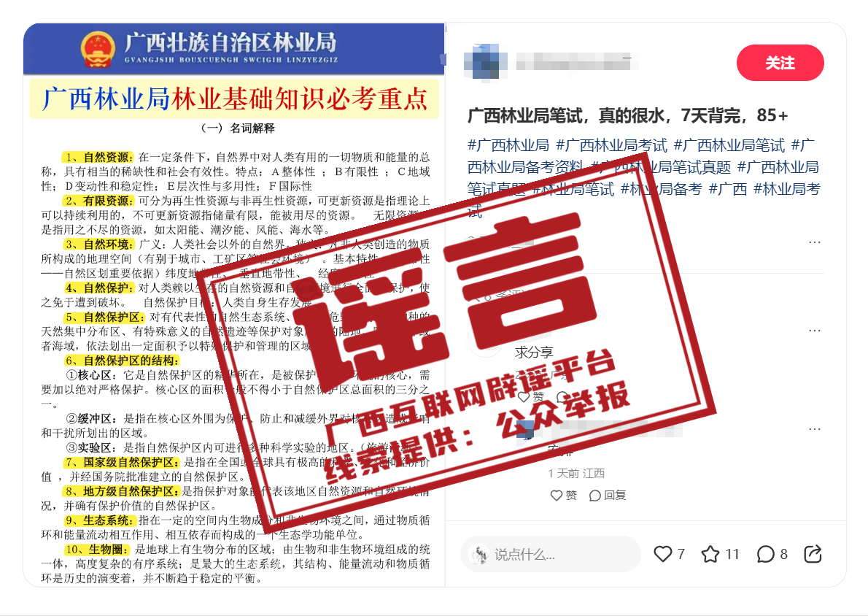Image resolution: width=868 pixels, height=616 pixels.
Task: Open the #广西 hashtag link
Action: 727,189
